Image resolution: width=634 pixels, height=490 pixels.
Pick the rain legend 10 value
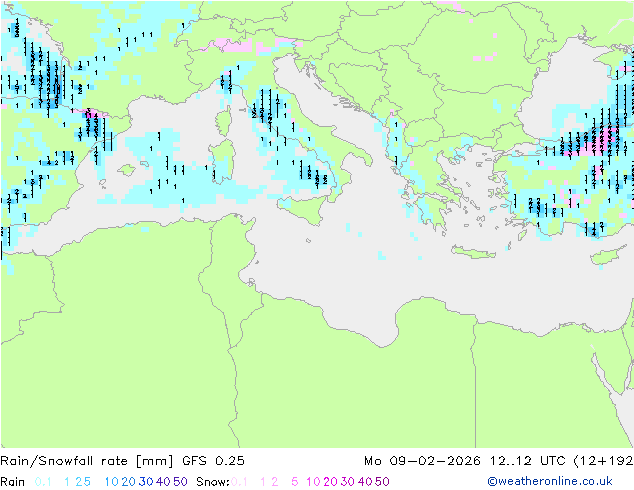point(112,482)
